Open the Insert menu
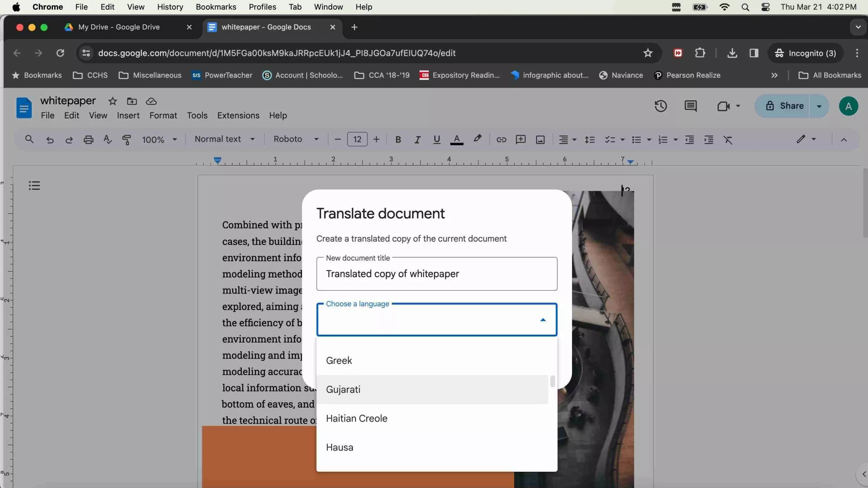Screen dimensions: 868x488 pyautogui.click(x=128, y=115)
